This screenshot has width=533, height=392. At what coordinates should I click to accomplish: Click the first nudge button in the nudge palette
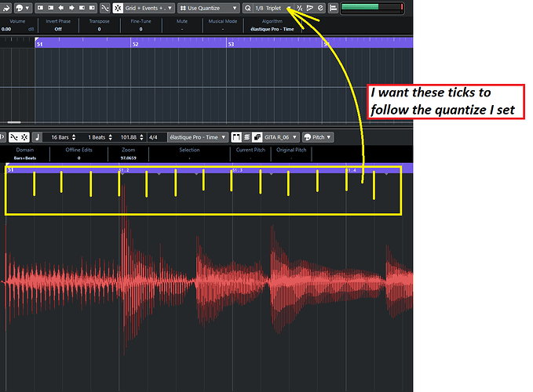(40, 8)
